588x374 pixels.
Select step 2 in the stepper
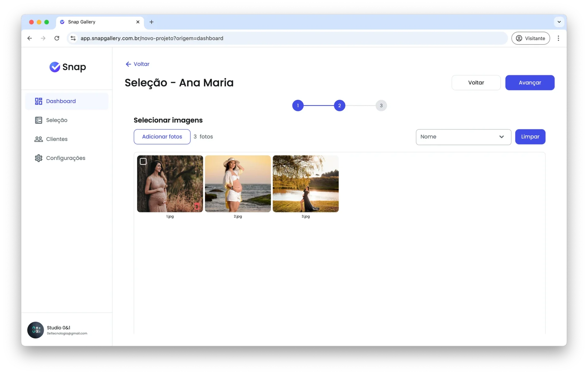pyautogui.click(x=339, y=106)
